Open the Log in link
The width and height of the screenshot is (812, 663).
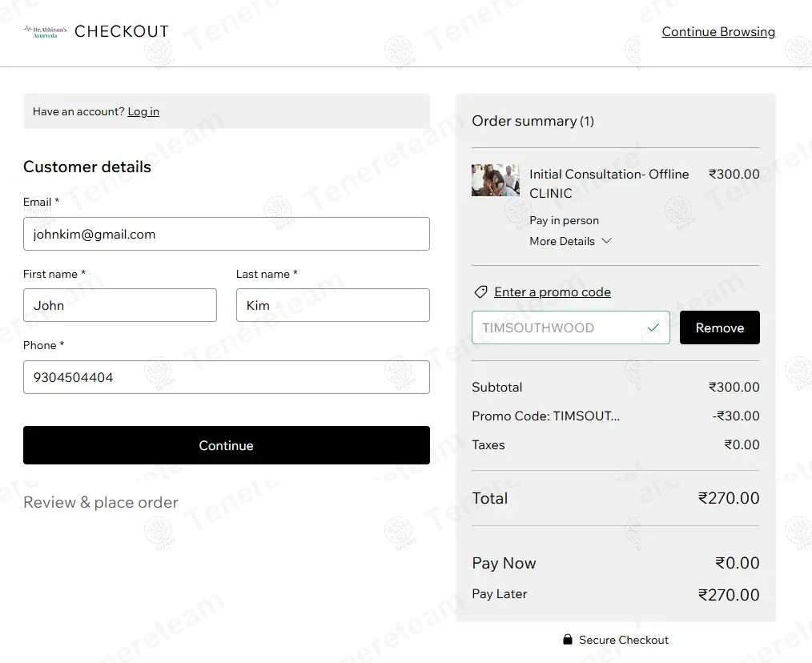143,111
